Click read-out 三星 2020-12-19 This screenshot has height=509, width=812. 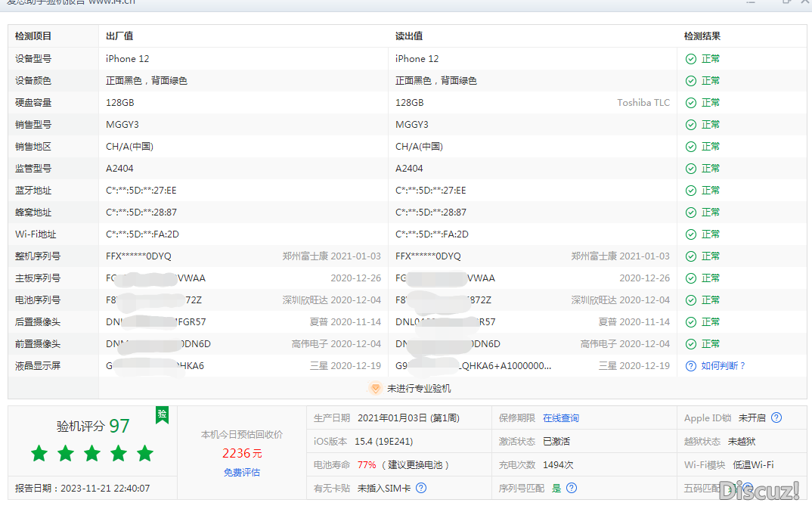tap(634, 366)
